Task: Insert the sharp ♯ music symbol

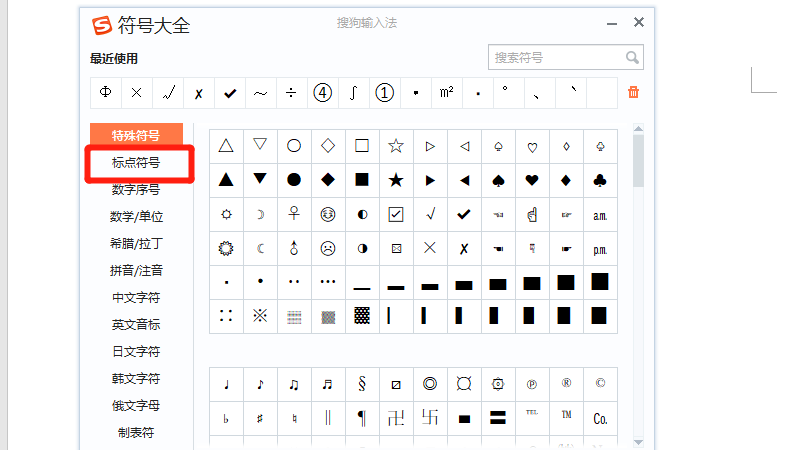Action: click(260, 418)
